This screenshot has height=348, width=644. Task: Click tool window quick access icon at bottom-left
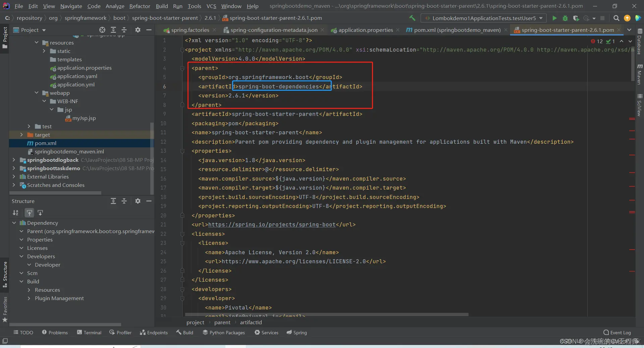(5, 341)
